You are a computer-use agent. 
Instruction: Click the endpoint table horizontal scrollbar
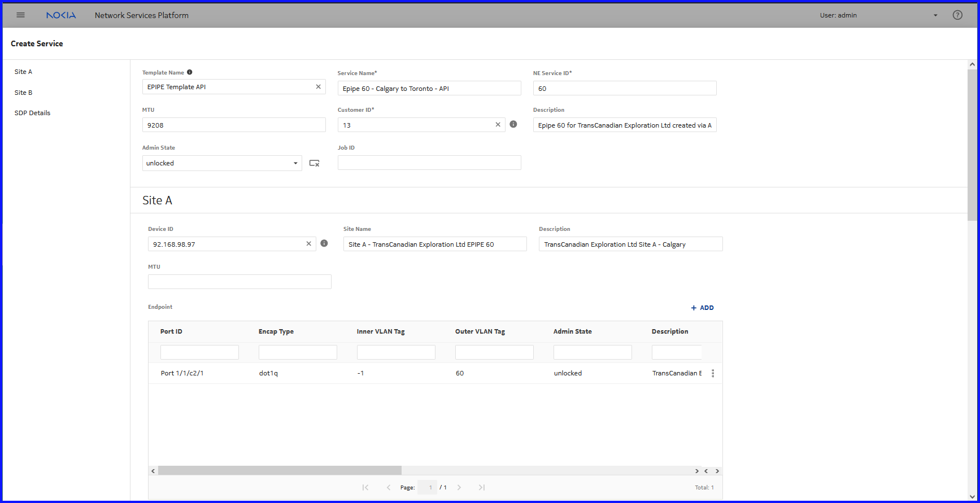coord(280,471)
